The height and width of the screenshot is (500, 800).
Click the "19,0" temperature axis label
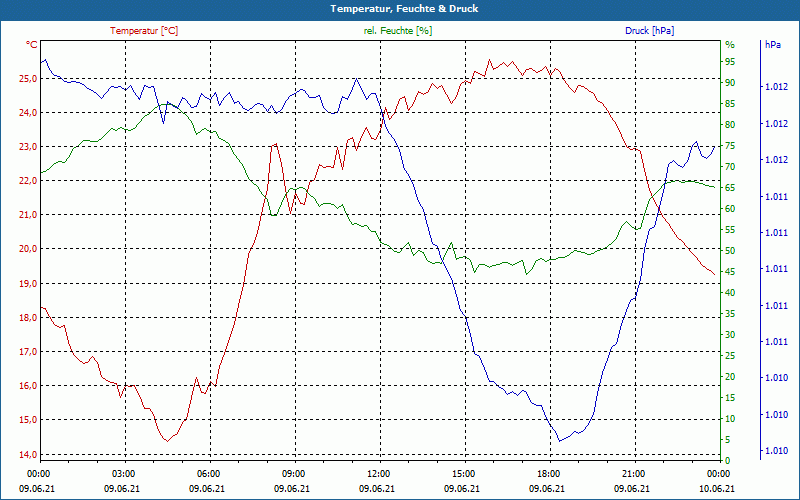pos(29,284)
